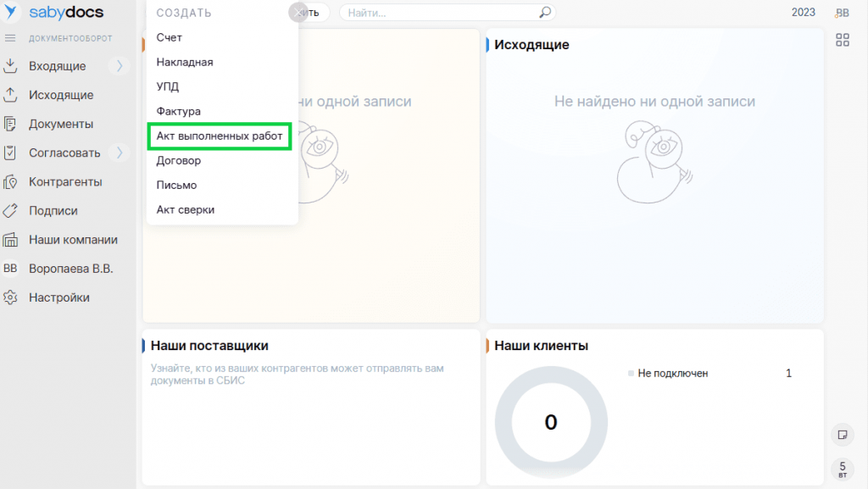This screenshot has width=868, height=489.
Task: Expand the chevron next to Согласовать
Action: point(120,153)
